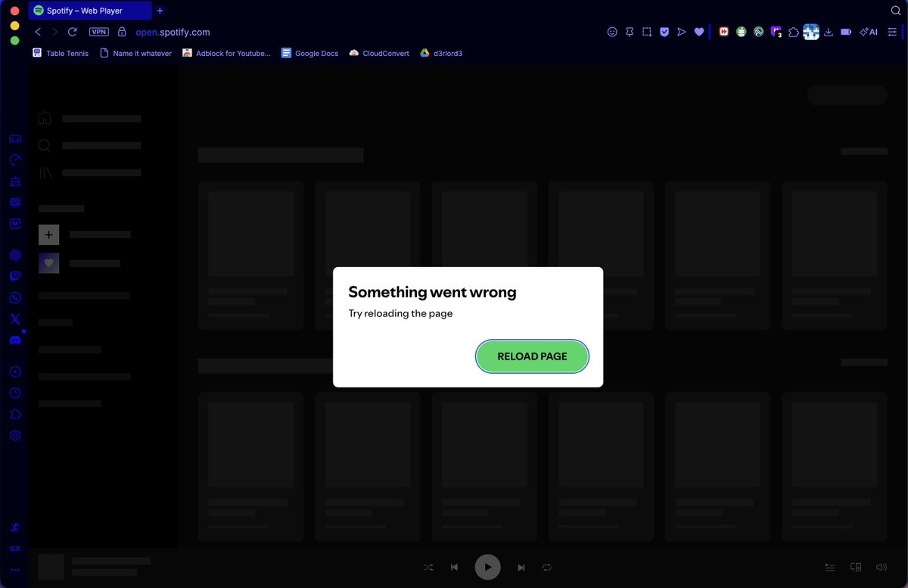The width and height of the screenshot is (908, 588).
Task: Open the sidebar extensions cube icon
Action: (14, 415)
